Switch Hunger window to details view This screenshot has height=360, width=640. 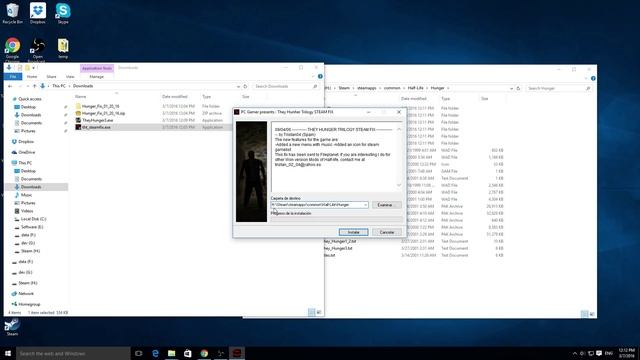584,314
